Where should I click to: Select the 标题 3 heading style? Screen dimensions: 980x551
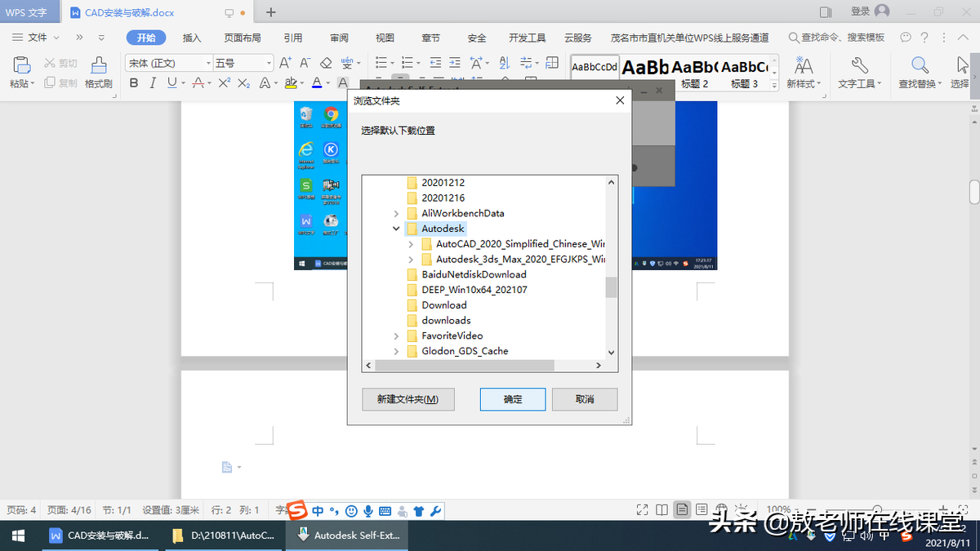point(744,72)
